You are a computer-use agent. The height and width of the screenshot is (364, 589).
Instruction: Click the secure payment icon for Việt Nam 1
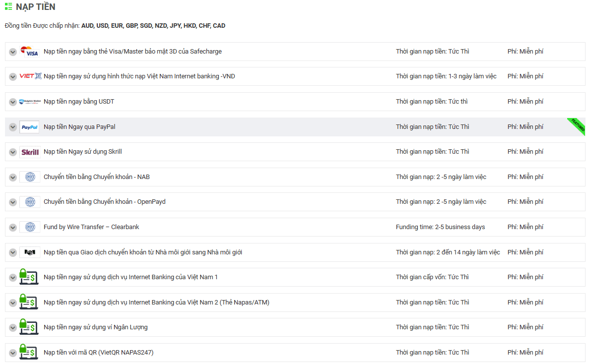pos(29,277)
